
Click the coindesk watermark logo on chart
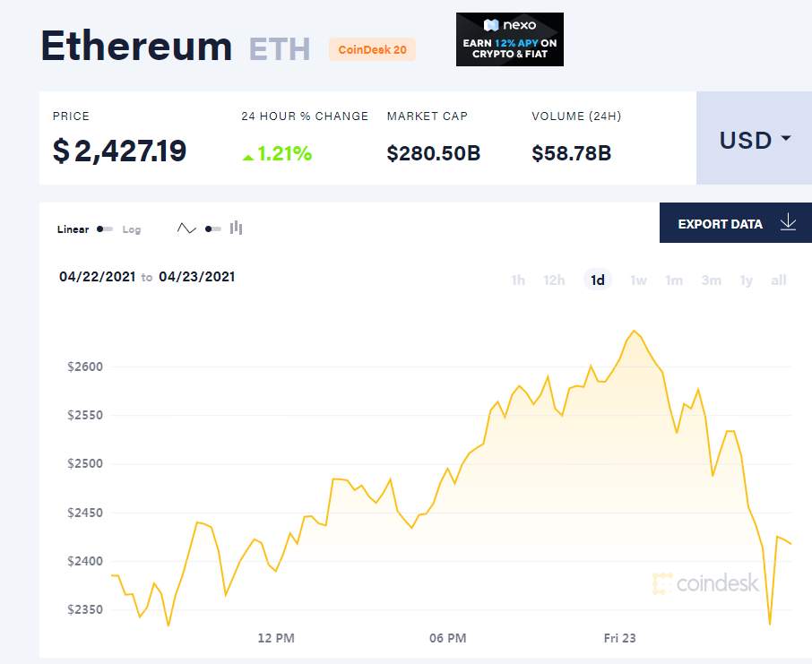(x=706, y=583)
